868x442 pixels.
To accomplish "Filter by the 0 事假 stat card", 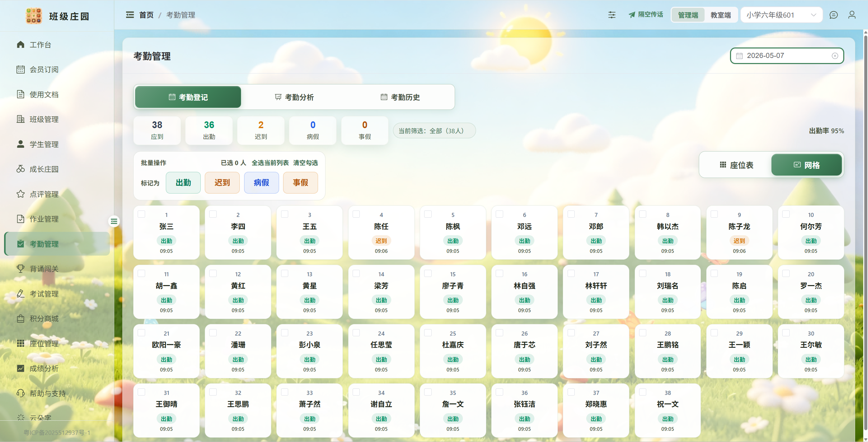I will 364,130.
